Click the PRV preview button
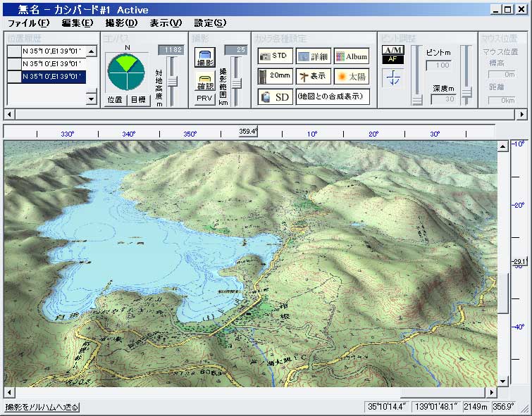532x416 pixels. tap(205, 99)
